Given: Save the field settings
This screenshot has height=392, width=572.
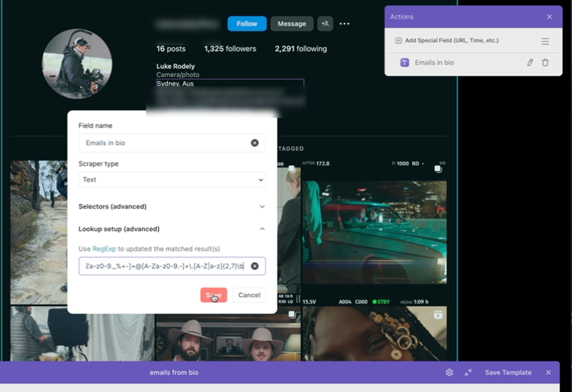Looking at the screenshot, I should (214, 295).
